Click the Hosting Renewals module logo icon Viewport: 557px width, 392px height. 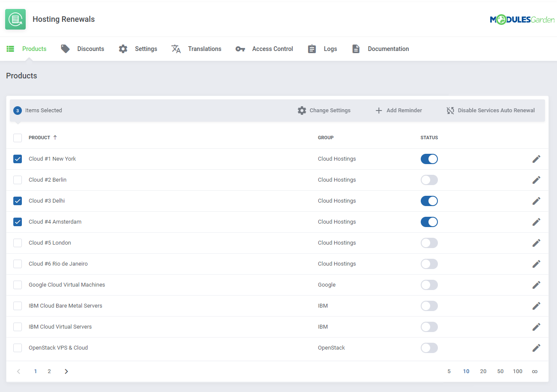coord(15,19)
